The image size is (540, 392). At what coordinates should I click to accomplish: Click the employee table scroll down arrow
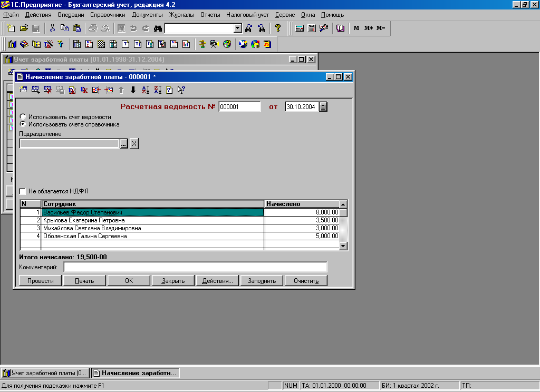(x=343, y=246)
